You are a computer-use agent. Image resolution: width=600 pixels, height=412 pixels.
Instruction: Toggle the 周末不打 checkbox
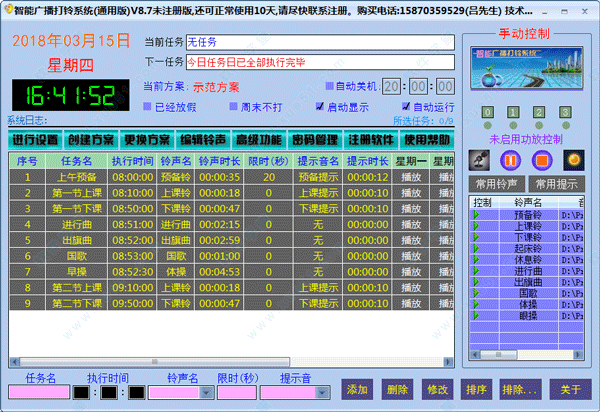click(234, 106)
